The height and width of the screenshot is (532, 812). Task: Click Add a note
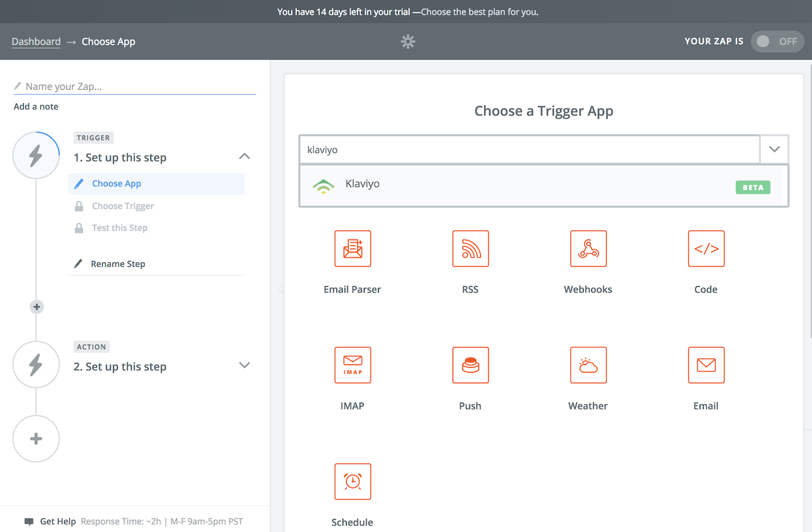click(35, 106)
